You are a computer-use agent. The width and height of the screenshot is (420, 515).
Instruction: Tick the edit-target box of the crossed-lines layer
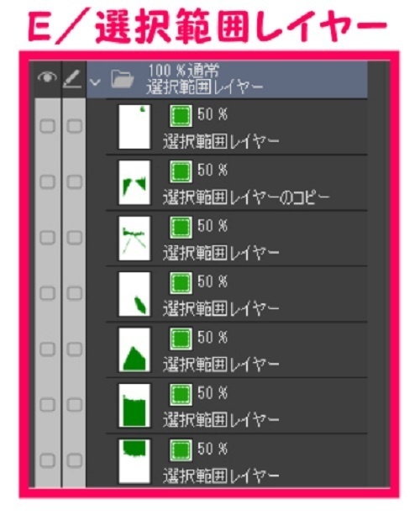tap(74, 238)
